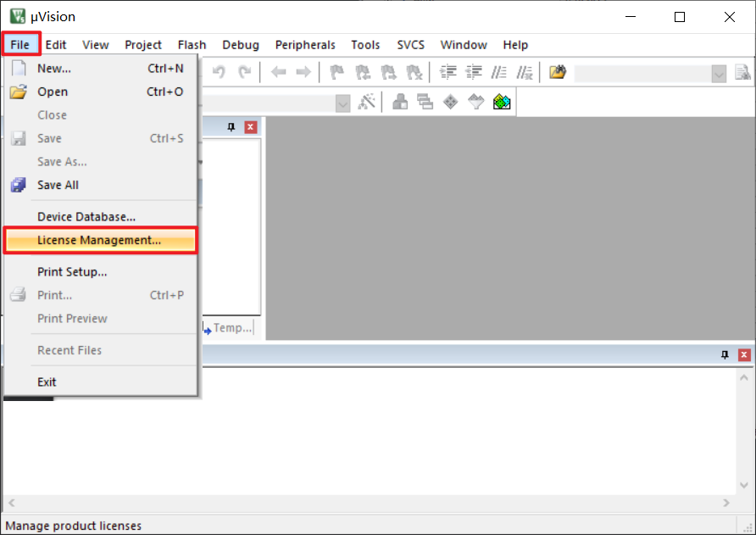
Task: Open the Help menu
Action: 515,45
